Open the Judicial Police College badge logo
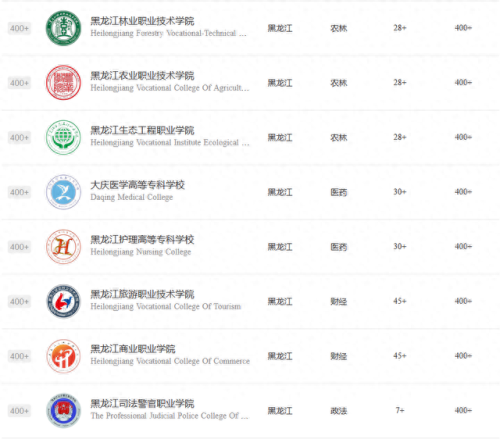Viewport: 500px width, 439px height. pyautogui.click(x=63, y=411)
